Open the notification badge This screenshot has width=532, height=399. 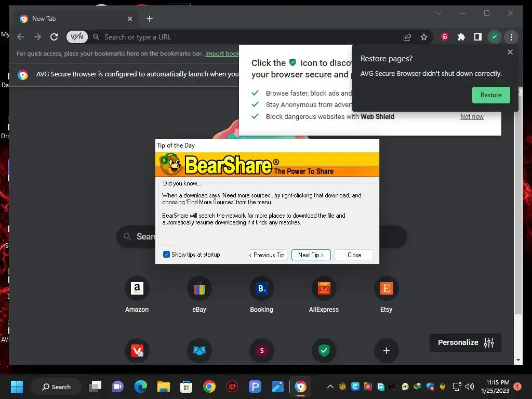pos(517,387)
